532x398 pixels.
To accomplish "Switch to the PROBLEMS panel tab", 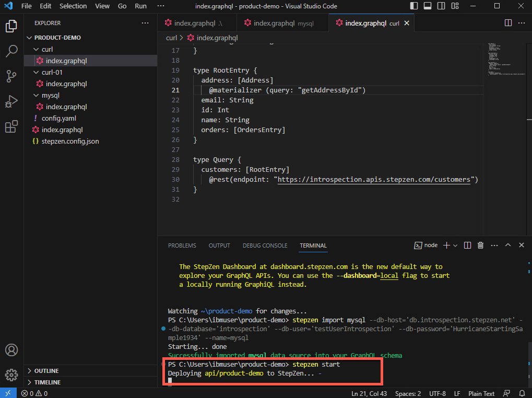I will pos(182,245).
